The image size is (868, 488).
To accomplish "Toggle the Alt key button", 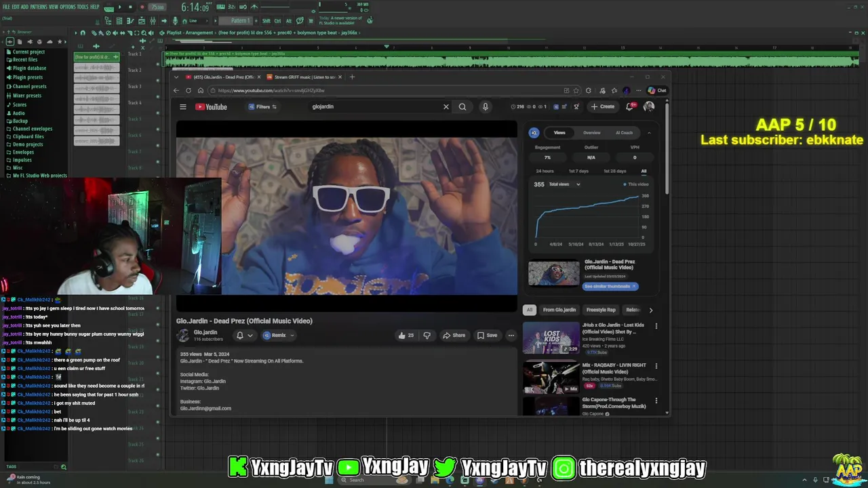I will point(288,20).
